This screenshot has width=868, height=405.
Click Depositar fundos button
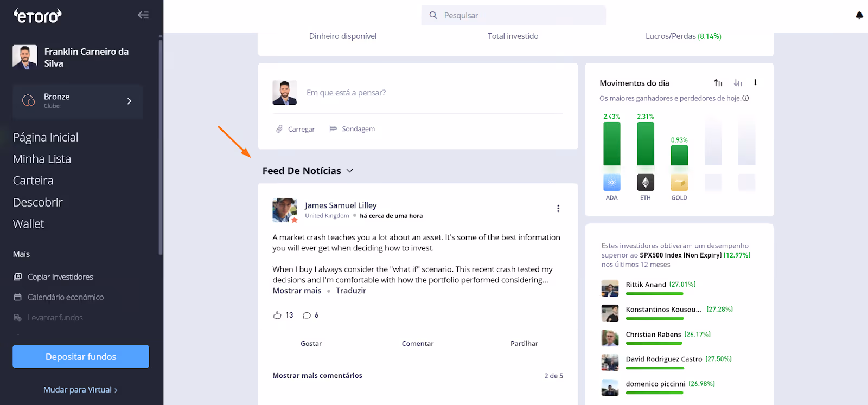[81, 356]
